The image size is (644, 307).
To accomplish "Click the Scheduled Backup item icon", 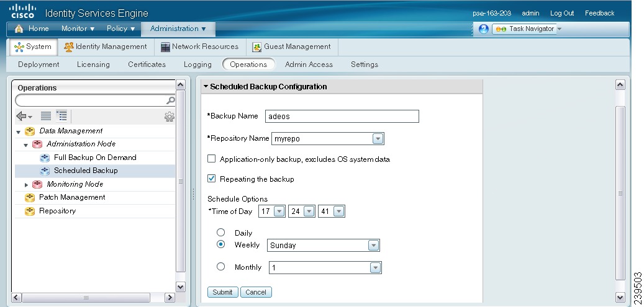I will [45, 171].
